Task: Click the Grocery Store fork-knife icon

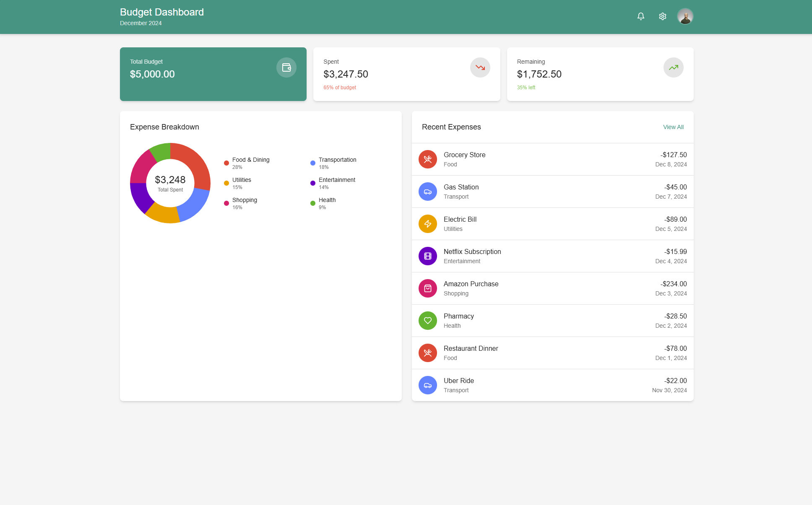Action: (427, 159)
